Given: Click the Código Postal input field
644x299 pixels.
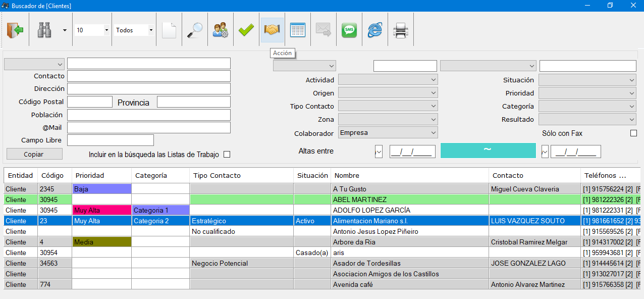Looking at the screenshot, I should click(x=90, y=102).
